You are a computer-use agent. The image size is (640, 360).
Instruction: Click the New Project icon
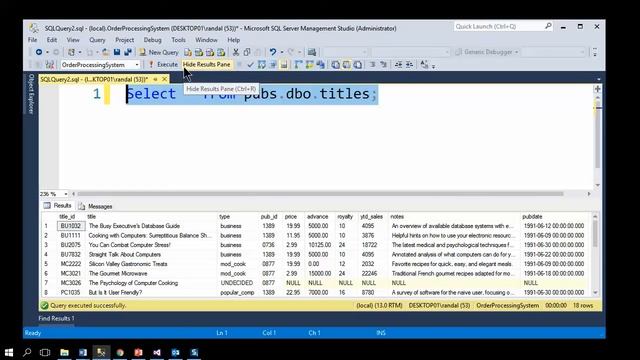pyautogui.click(x=71, y=52)
